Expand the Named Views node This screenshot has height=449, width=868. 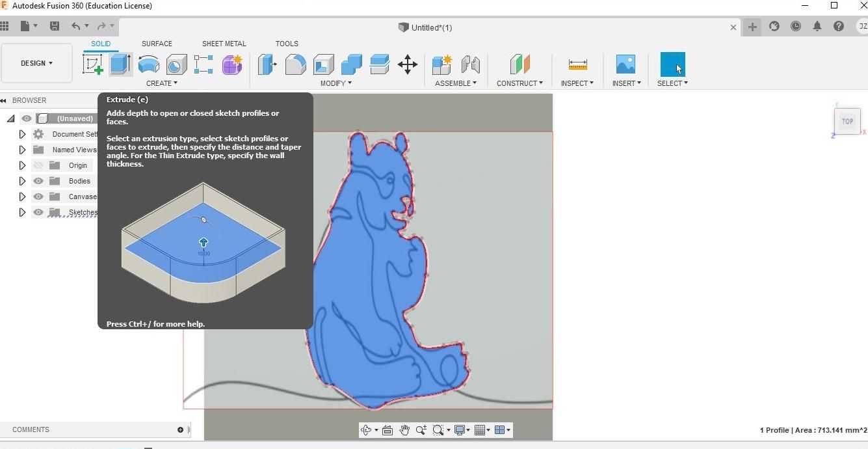(x=22, y=150)
